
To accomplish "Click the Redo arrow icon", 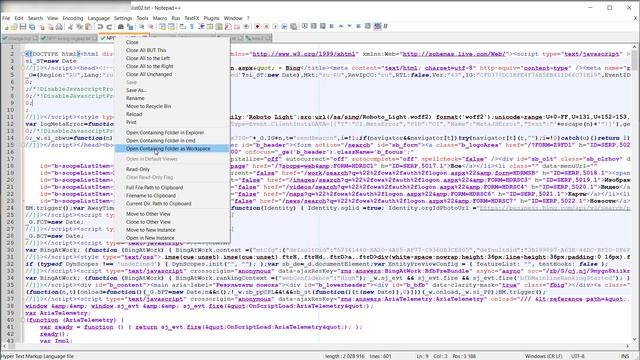I will coord(109,27).
